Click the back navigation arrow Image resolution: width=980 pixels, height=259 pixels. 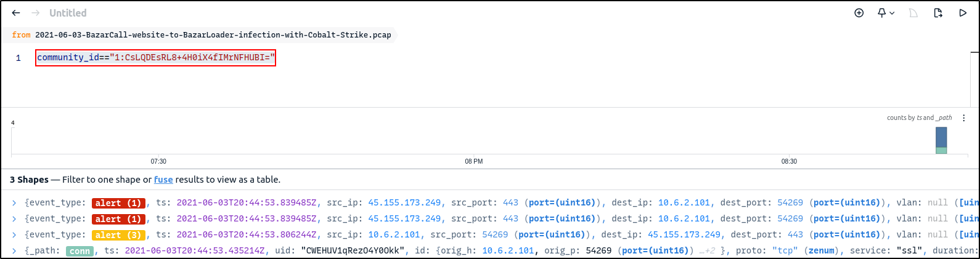[x=16, y=13]
